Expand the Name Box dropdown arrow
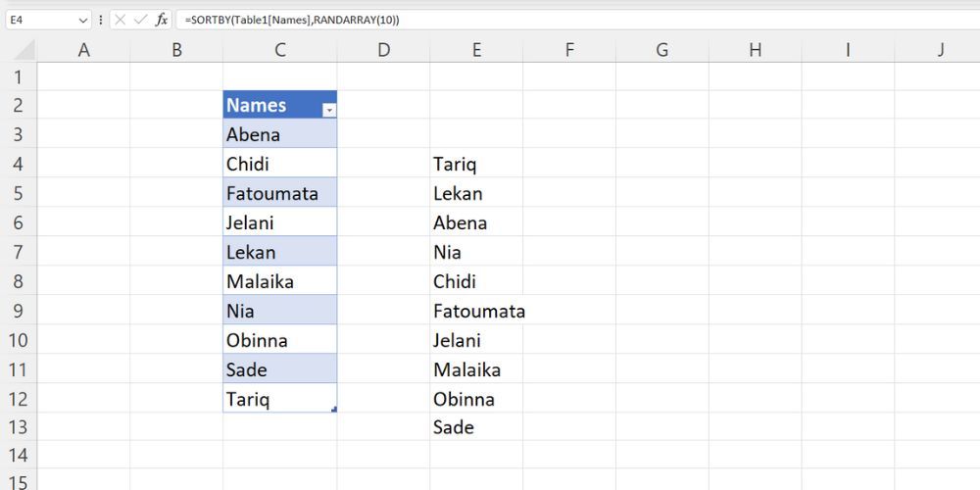Image resolution: width=980 pixels, height=490 pixels. (81, 20)
